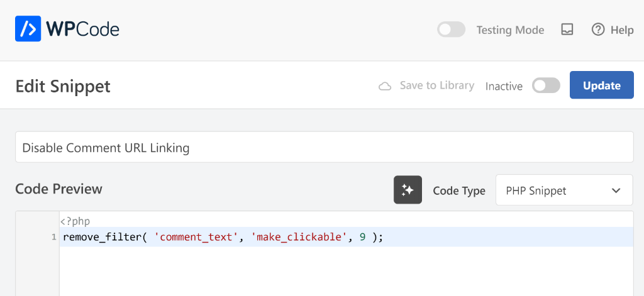Open the inbox notifications icon
Viewport: 644px width, 296px height.
pos(567,30)
